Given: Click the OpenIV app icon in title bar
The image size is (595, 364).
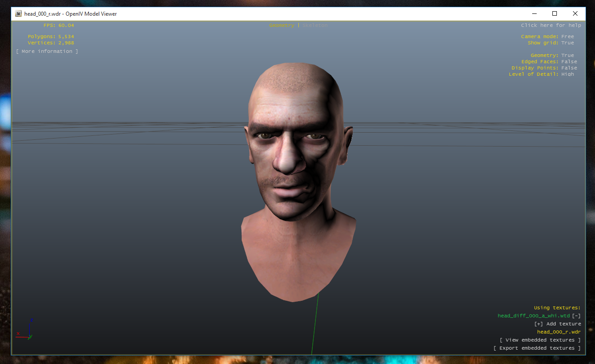Looking at the screenshot, I should (18, 13).
